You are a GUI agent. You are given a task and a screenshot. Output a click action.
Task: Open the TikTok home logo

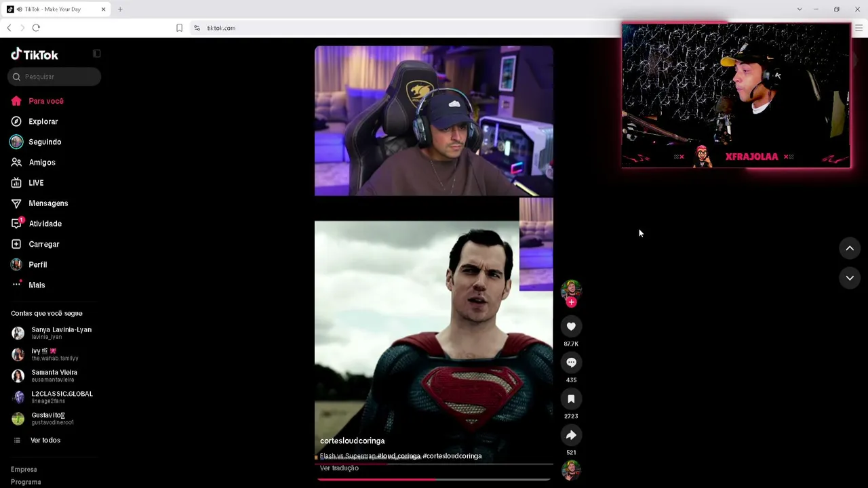[x=35, y=54]
